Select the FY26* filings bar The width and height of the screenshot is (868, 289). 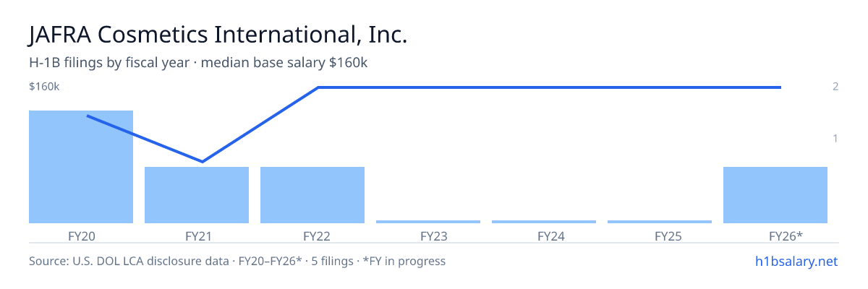tap(775, 195)
